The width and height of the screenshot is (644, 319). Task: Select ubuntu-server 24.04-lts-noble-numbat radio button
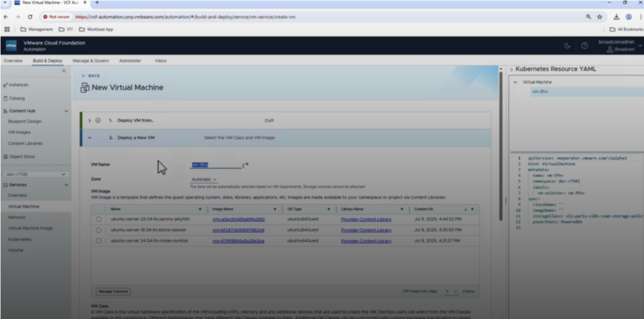99,241
